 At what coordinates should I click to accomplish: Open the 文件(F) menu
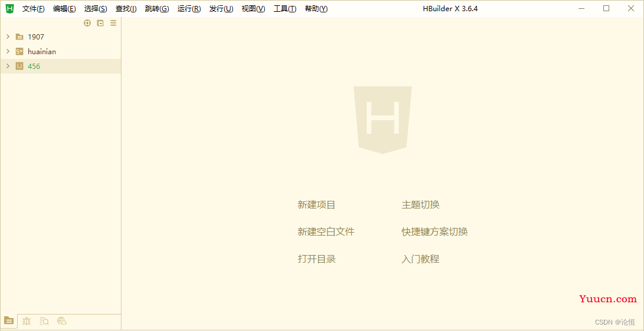tap(33, 9)
